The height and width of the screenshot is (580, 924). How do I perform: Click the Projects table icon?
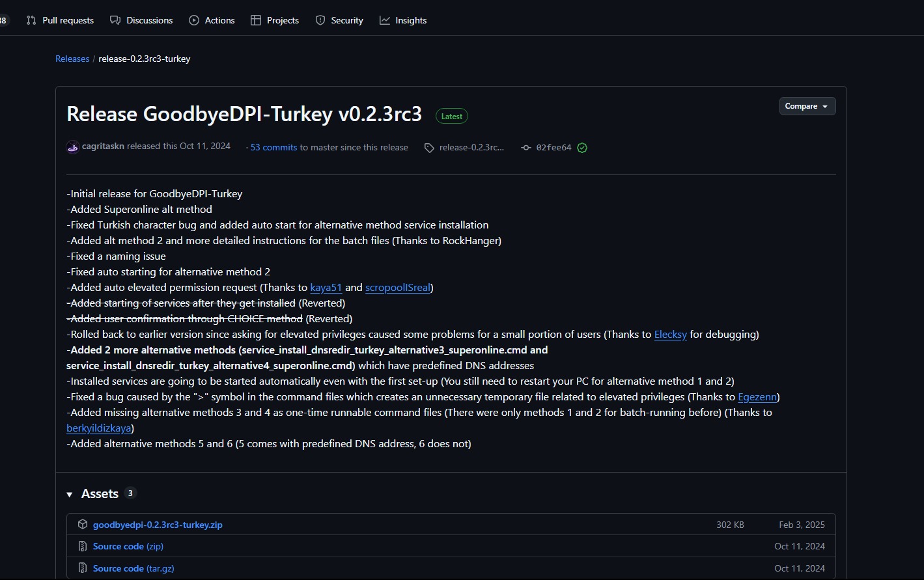(256, 20)
